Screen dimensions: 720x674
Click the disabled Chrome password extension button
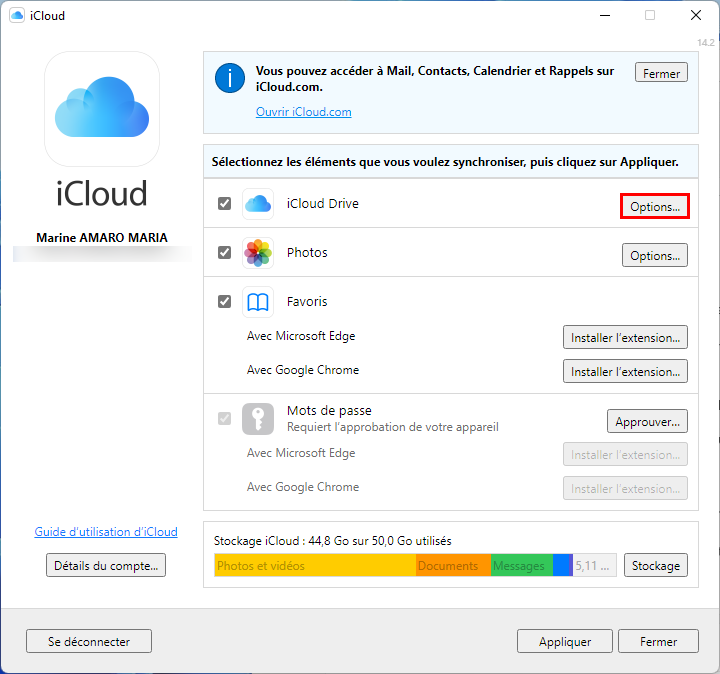click(625, 489)
